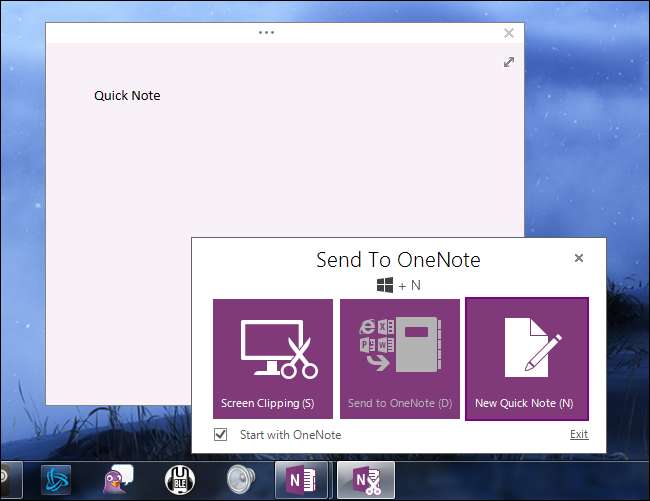Toggle the Start with OneNote checkbox
650x501 pixels.
[221, 434]
